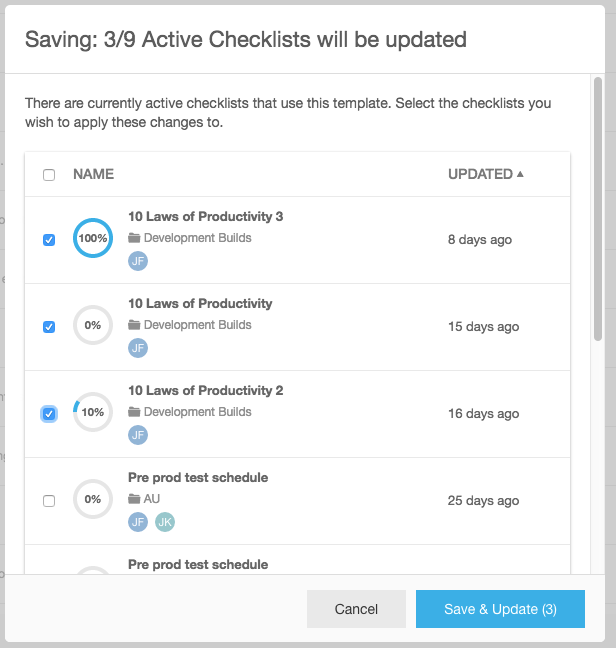Click the 10% progress circle icon
Screen dimensions: 616x648
tap(93, 412)
